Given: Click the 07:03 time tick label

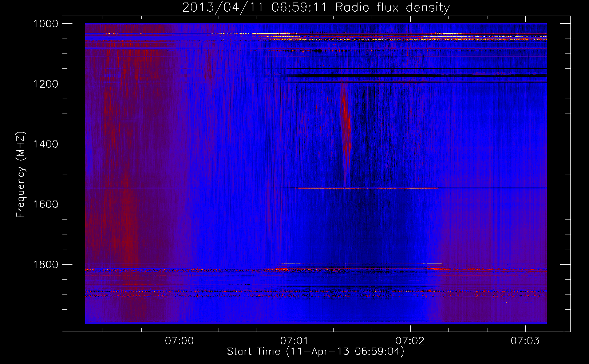Looking at the screenshot, I should coord(525,341).
